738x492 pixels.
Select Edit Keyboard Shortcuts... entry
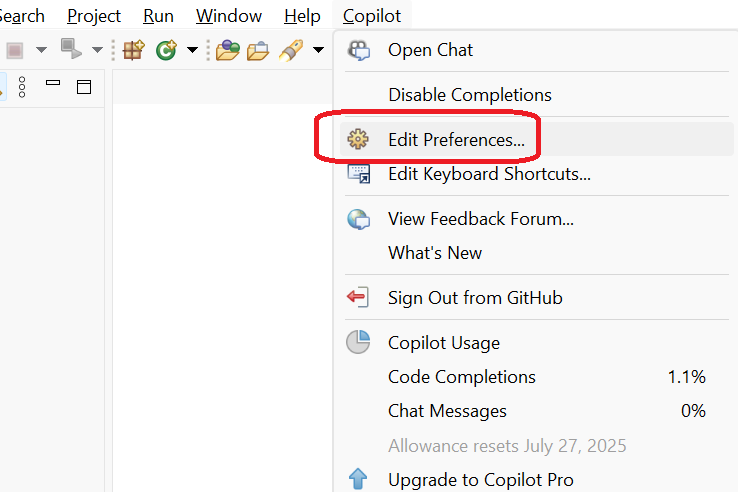click(537, 174)
